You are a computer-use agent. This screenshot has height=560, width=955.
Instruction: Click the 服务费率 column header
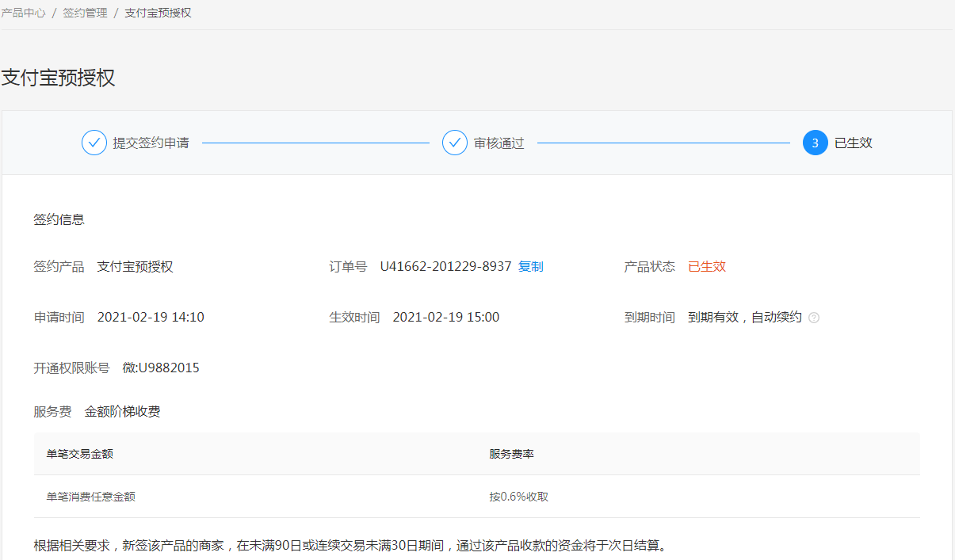pos(512,454)
